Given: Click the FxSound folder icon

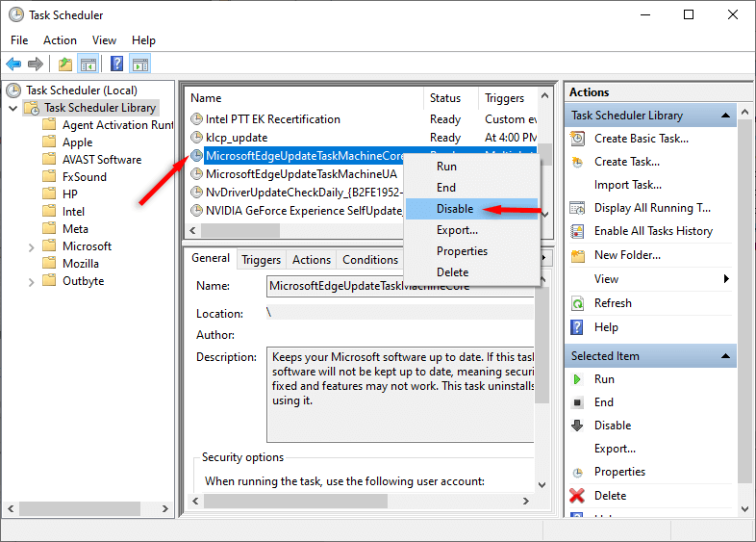Looking at the screenshot, I should 49,176.
